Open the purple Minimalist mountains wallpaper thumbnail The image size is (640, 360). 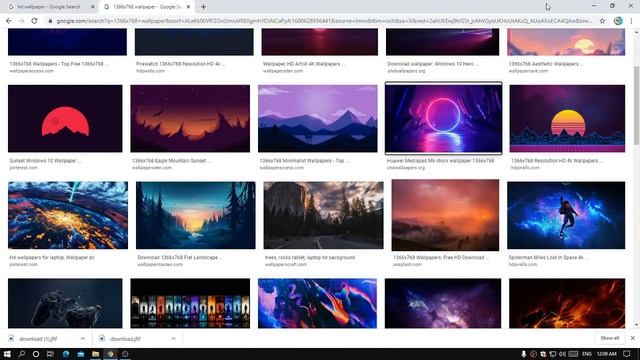tap(318, 118)
